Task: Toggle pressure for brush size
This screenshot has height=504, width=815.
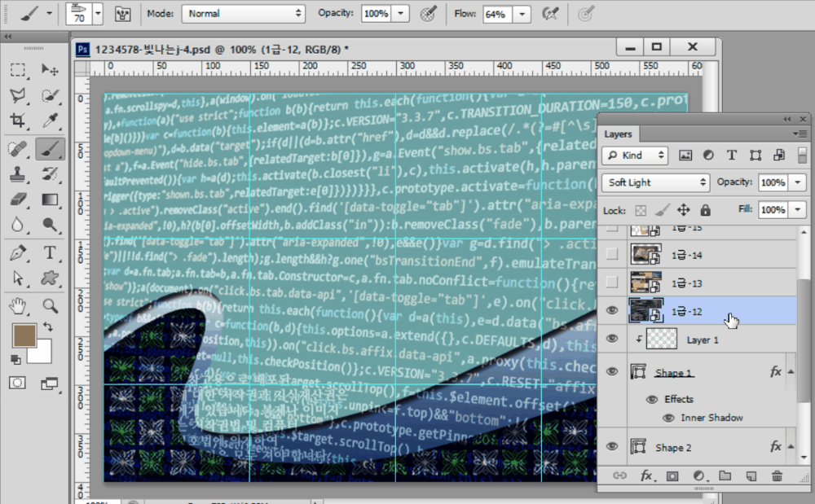Action: coord(586,14)
